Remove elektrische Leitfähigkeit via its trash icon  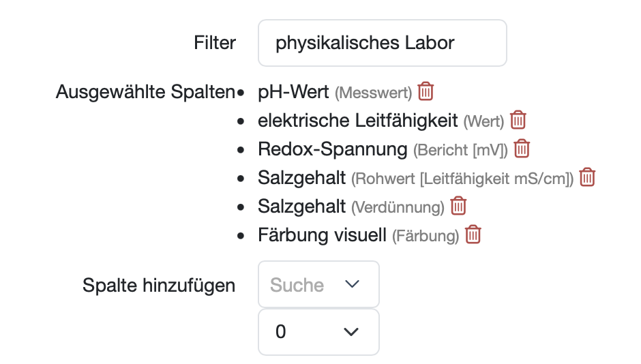coord(518,120)
